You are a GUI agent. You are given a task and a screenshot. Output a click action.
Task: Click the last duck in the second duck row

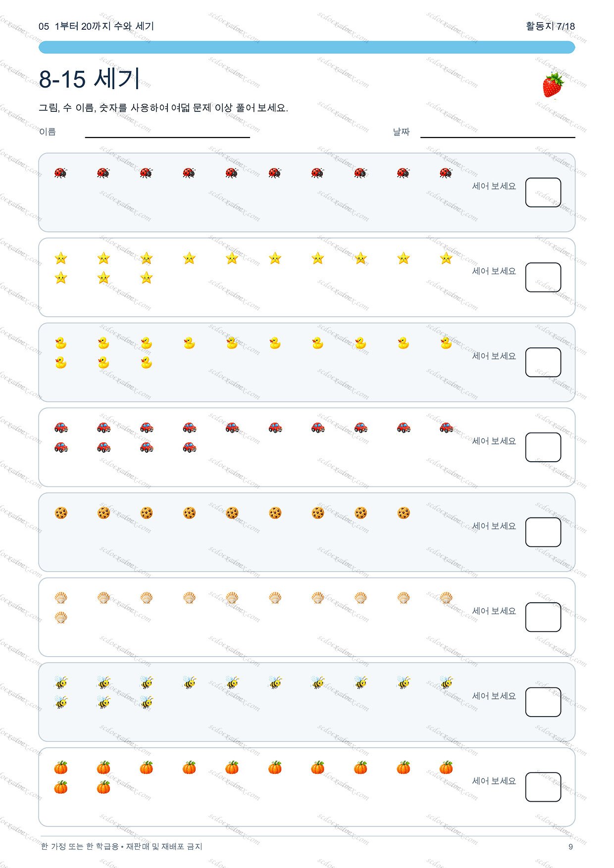point(146,363)
